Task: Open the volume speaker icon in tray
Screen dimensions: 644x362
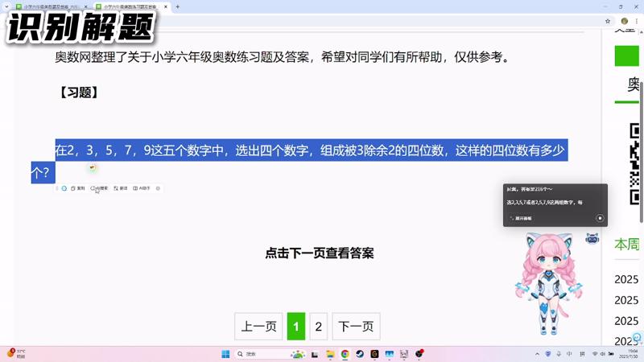Action: [x=602, y=354]
